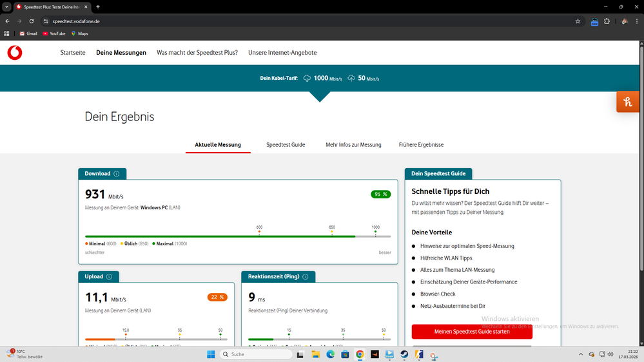Screen dimensions: 644x362
Task: Open a new browser tab
Action: tap(98, 7)
